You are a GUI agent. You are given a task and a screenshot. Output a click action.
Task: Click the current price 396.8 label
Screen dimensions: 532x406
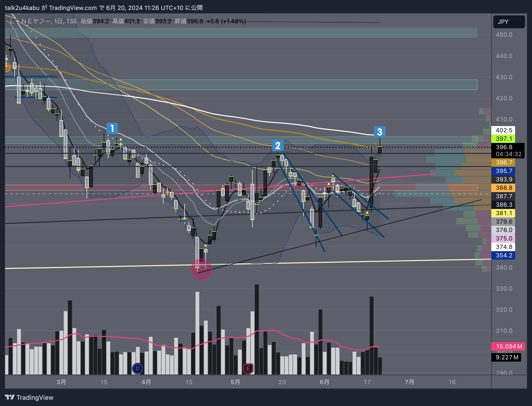[508, 151]
